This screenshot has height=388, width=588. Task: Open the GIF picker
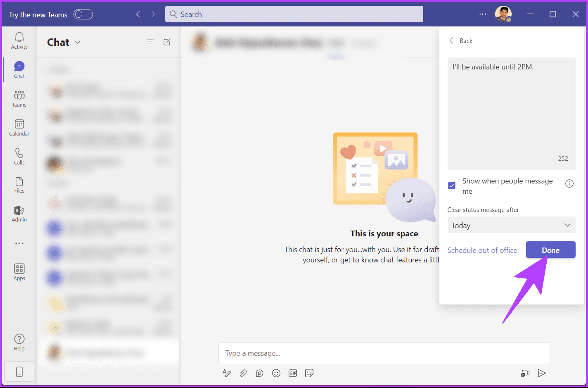click(x=293, y=373)
